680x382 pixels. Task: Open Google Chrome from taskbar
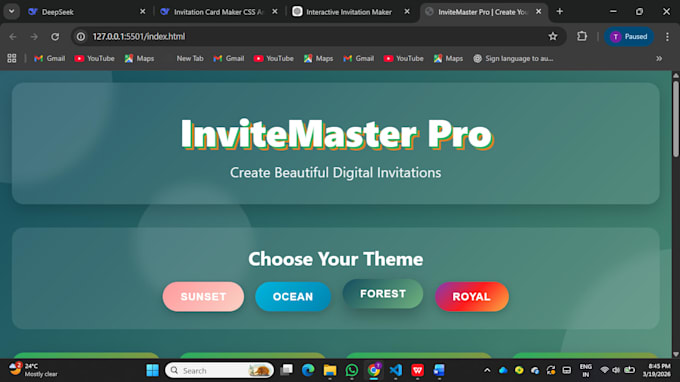click(374, 370)
